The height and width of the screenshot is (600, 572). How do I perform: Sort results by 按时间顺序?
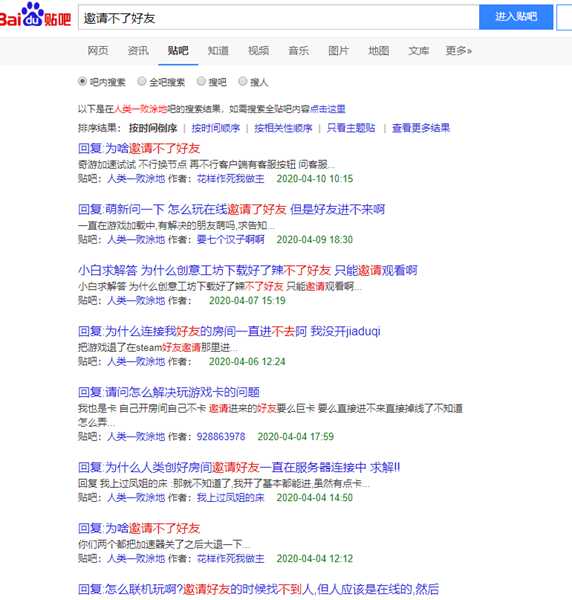point(216,128)
